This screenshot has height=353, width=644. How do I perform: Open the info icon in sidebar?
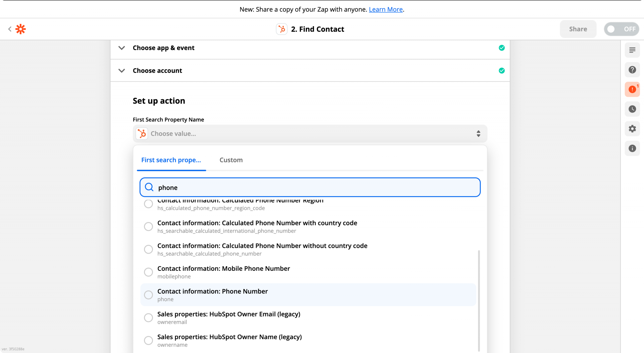(x=632, y=148)
